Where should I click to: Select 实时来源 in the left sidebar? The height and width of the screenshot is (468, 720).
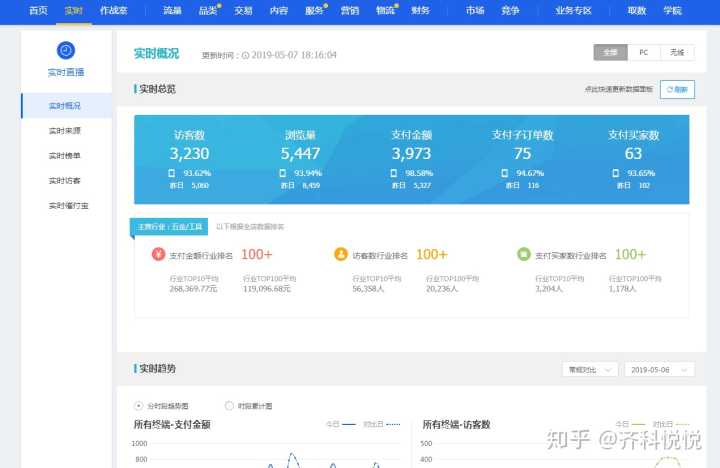click(65, 131)
